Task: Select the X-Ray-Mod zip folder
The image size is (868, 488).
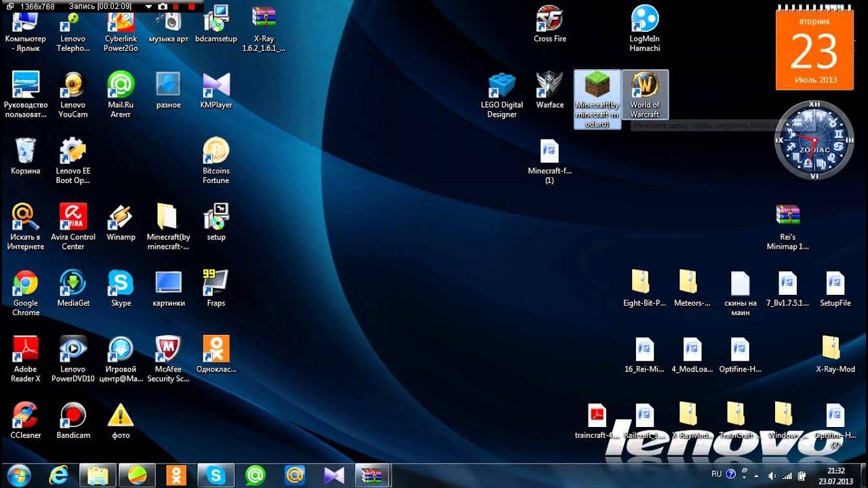Action: click(x=835, y=354)
